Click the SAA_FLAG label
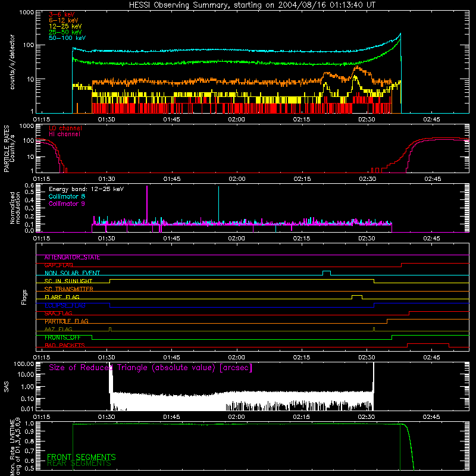The image size is (476, 476). tap(58, 314)
